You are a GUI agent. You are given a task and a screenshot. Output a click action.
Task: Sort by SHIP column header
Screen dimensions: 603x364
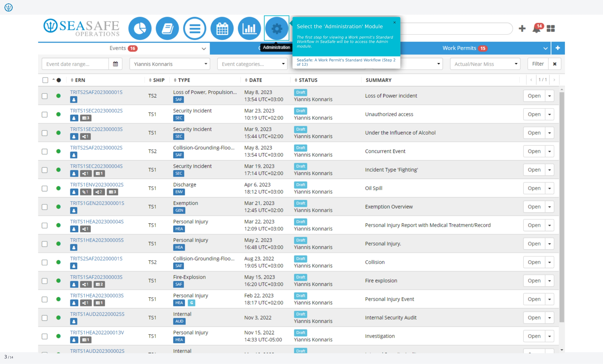pyautogui.click(x=157, y=80)
